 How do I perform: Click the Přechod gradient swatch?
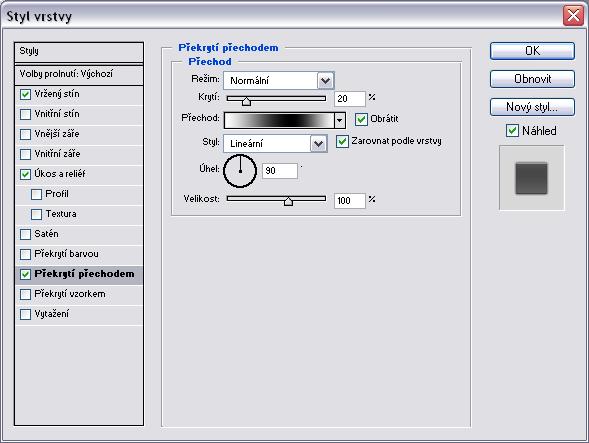point(279,120)
